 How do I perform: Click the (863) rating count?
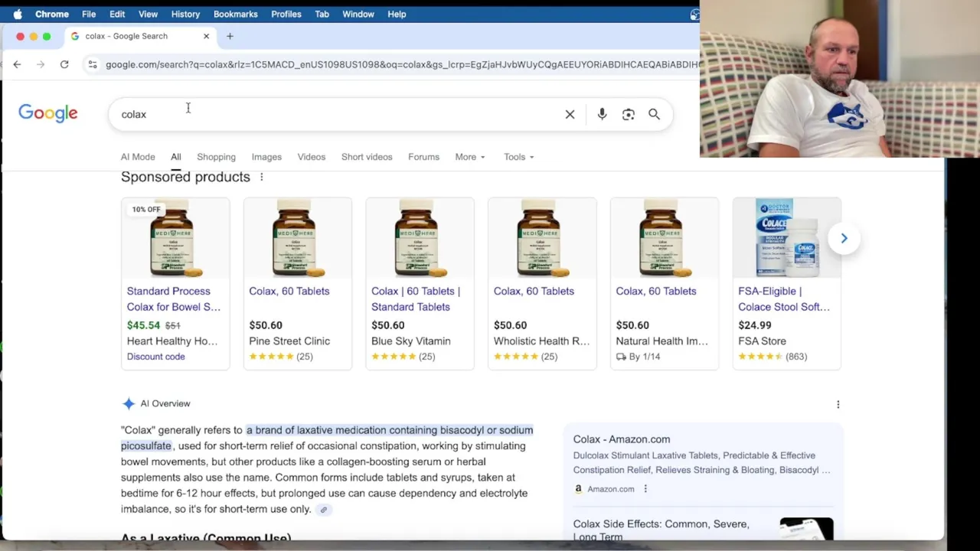tap(796, 357)
